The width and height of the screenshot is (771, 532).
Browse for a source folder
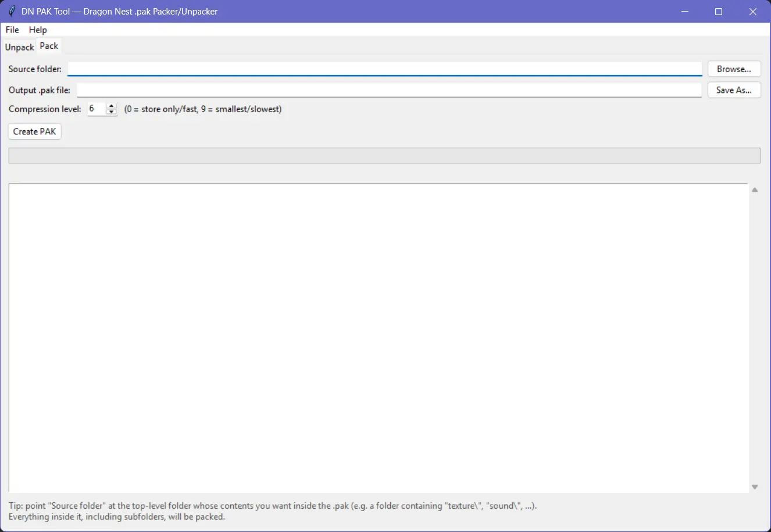point(734,69)
